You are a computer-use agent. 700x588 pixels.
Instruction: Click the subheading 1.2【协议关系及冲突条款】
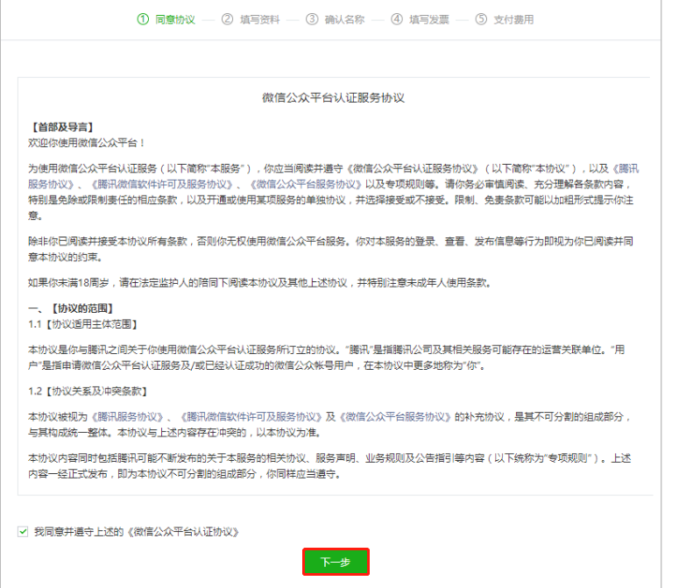point(88,392)
